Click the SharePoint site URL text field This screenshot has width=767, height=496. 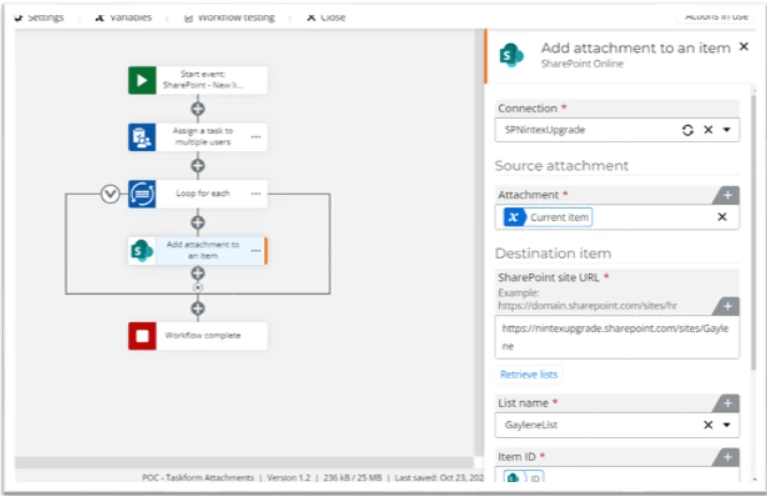pos(617,337)
